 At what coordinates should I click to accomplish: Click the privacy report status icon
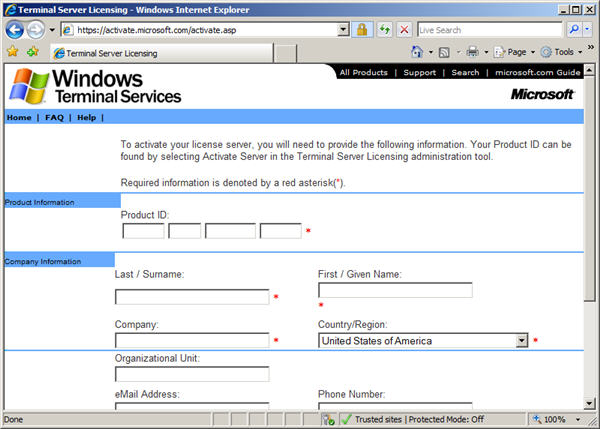tap(328, 420)
